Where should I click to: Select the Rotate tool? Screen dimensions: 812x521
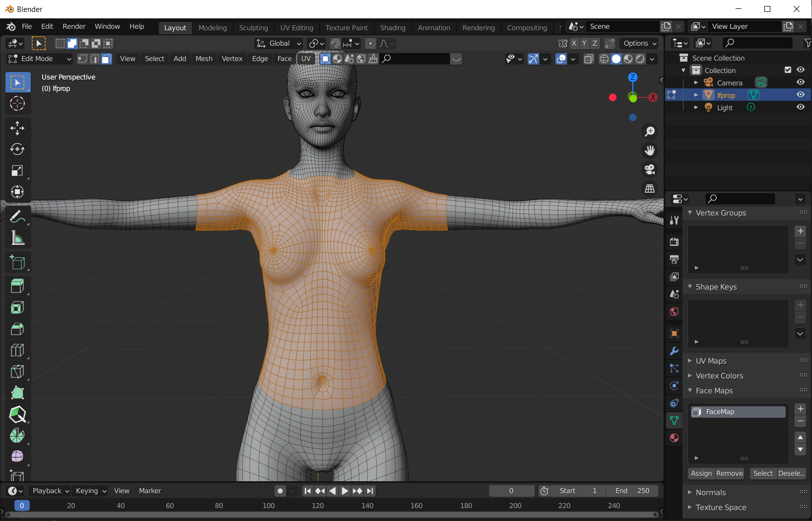(17, 149)
